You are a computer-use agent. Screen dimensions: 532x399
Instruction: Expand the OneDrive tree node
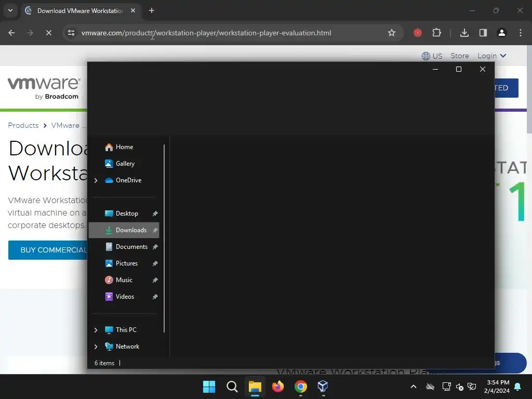coord(96,180)
